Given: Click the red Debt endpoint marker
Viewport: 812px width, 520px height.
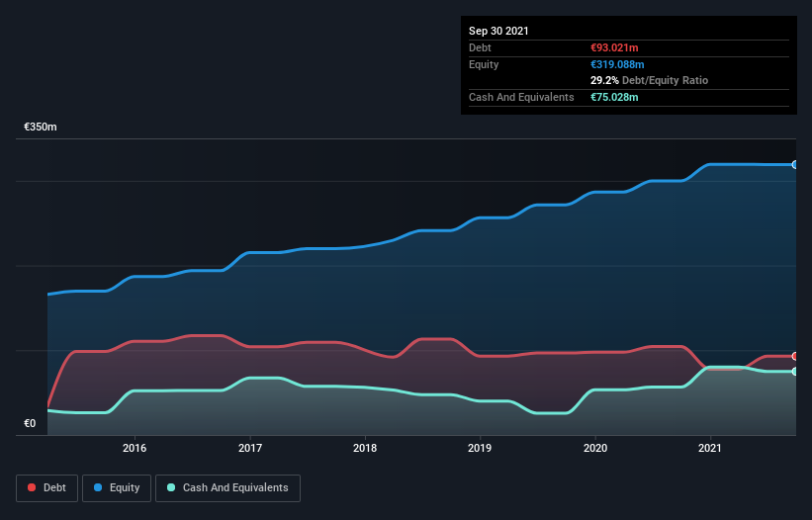Looking at the screenshot, I should coord(795,356).
